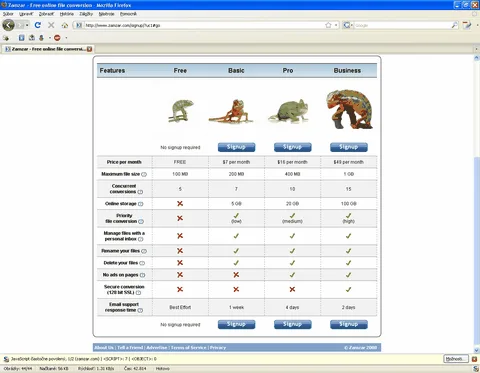This screenshot has width=480, height=373.
Task: Click help icon beside Maximum file size
Action: [x=144, y=174]
